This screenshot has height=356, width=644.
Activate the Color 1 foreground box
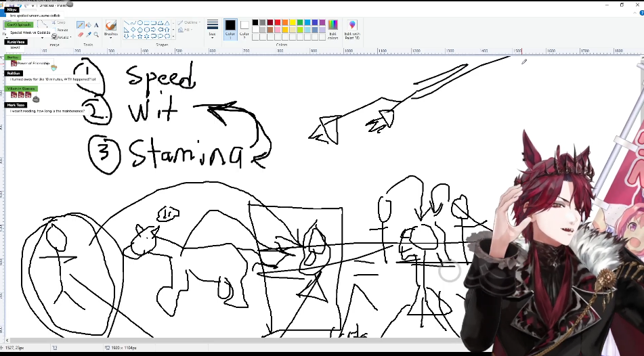[x=230, y=28]
